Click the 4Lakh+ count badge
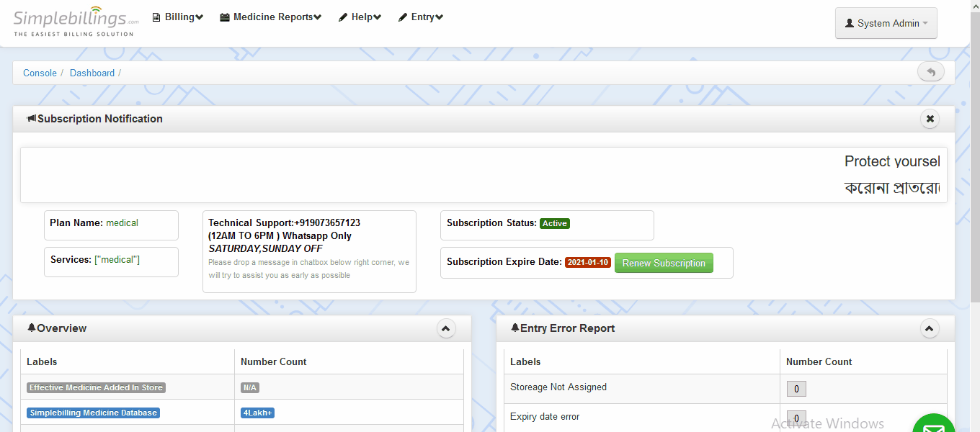The image size is (980, 432). (258, 413)
